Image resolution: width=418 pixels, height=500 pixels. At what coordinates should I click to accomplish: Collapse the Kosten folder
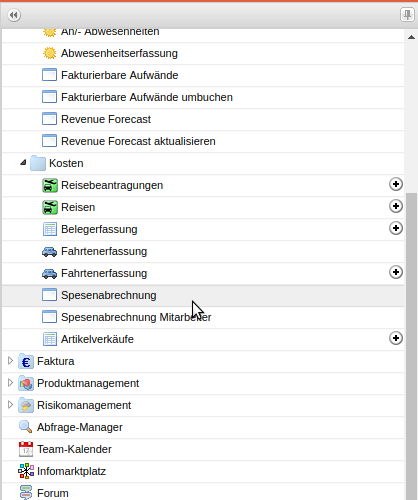(x=23, y=163)
